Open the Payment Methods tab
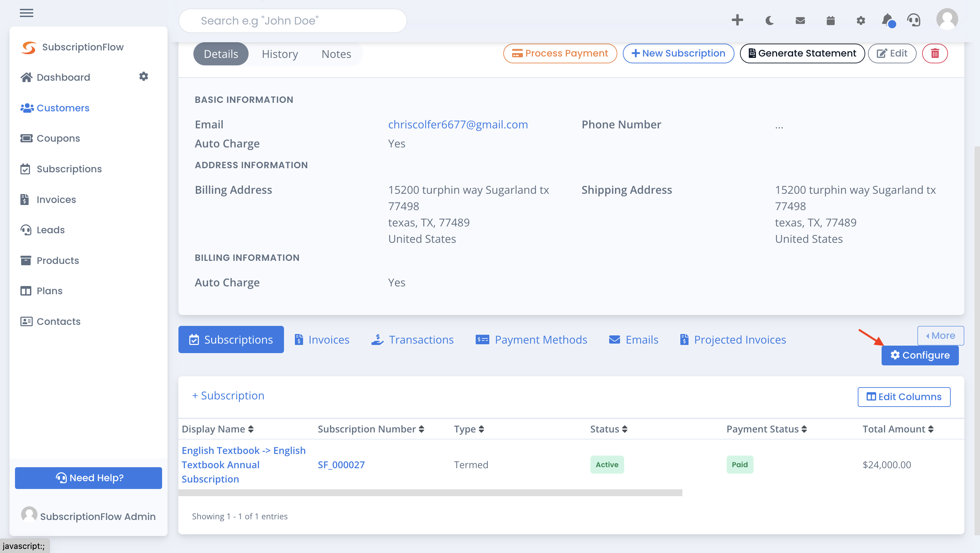This screenshot has width=980, height=553. tap(531, 339)
